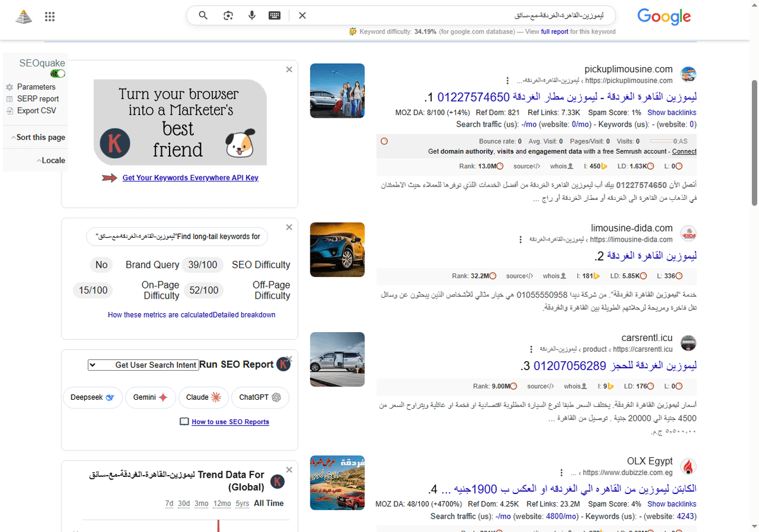Disable the SEOquake on/off toggle

[x=57, y=73]
